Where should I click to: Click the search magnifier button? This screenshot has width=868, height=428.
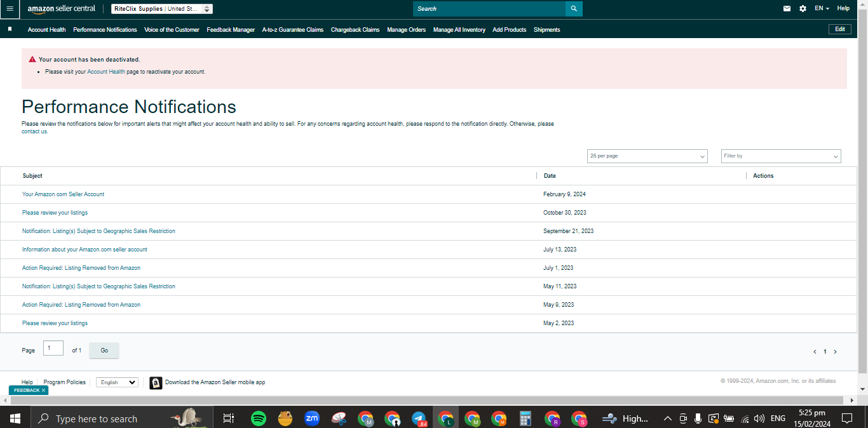(574, 9)
